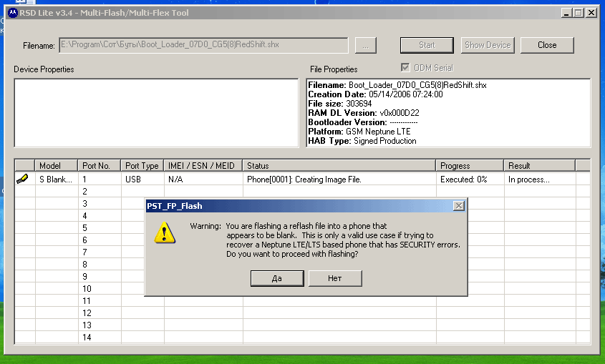Click the USB port type cell

(142, 179)
